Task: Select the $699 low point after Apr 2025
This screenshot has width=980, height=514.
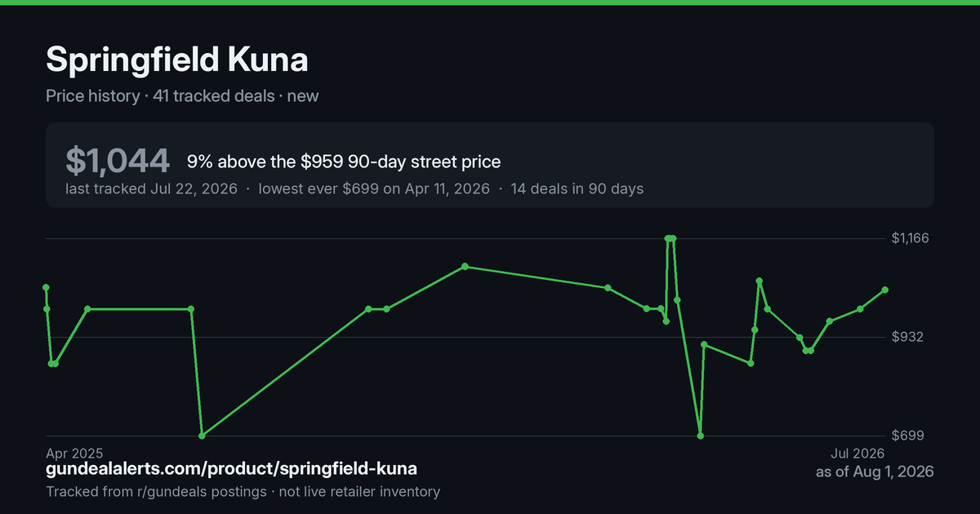Action: pos(202,436)
